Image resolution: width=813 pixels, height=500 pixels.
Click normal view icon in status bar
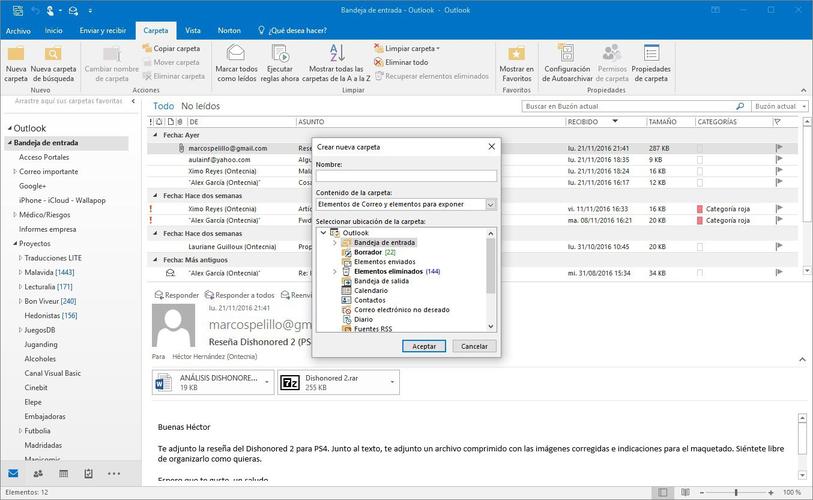click(662, 492)
